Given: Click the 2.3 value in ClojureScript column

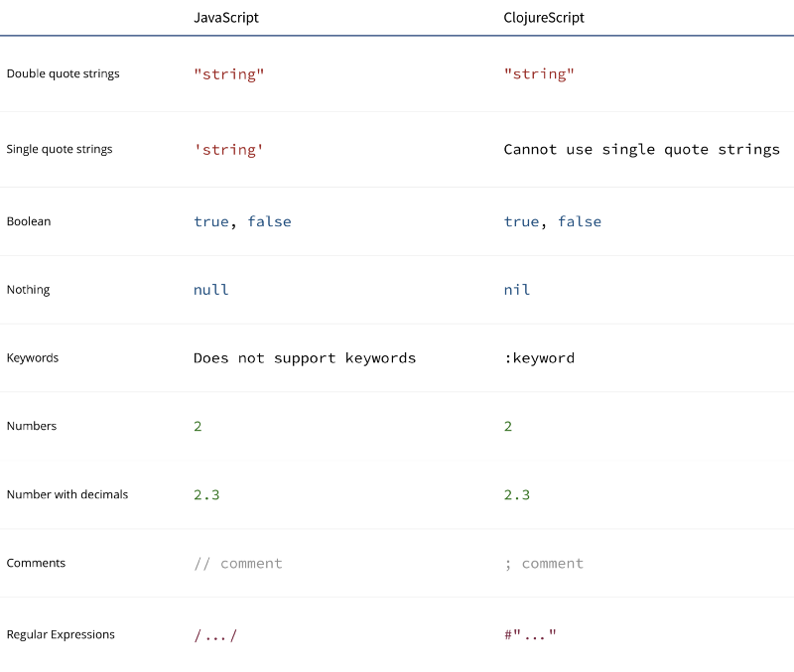Looking at the screenshot, I should tap(517, 494).
